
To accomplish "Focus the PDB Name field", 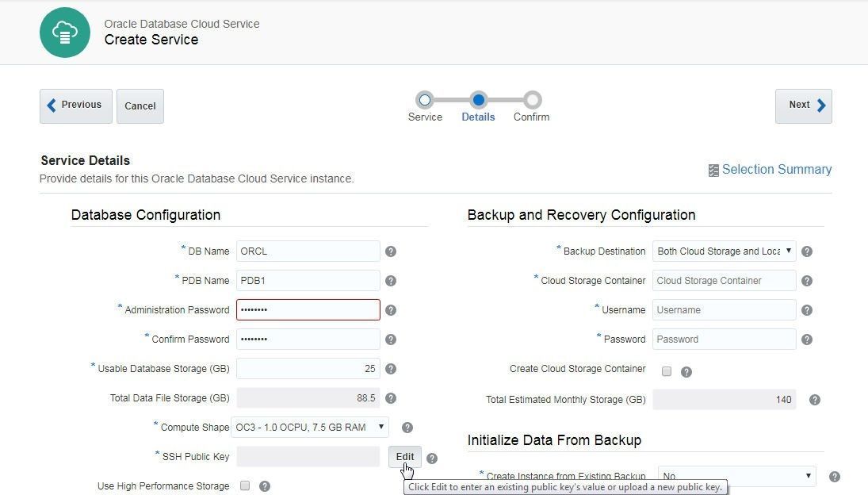I will point(308,281).
